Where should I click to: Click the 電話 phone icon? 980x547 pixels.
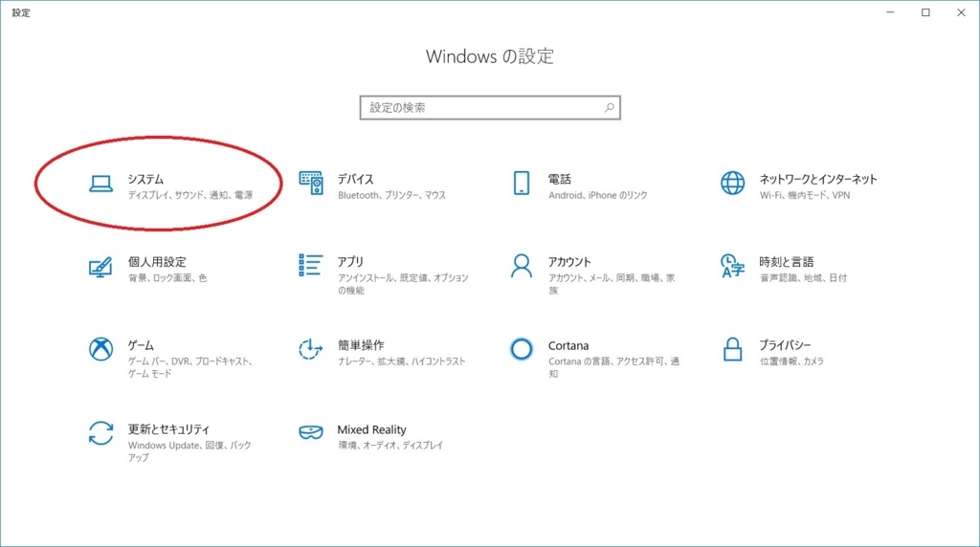point(522,183)
